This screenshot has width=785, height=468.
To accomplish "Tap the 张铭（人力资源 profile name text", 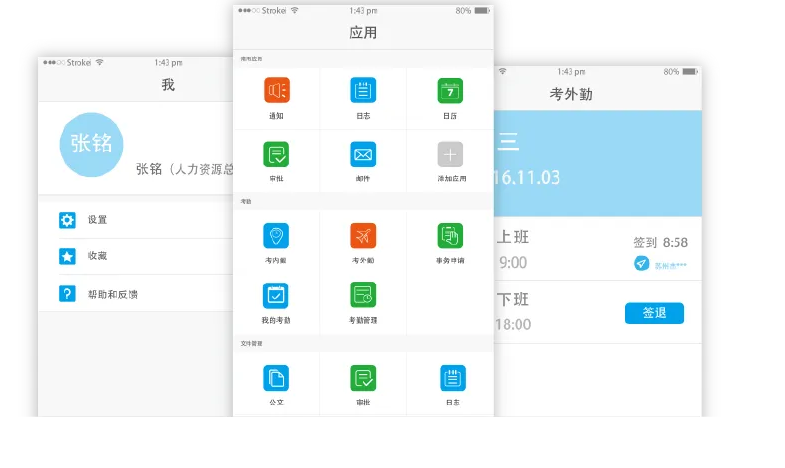I will pyautogui.click(x=185, y=169).
